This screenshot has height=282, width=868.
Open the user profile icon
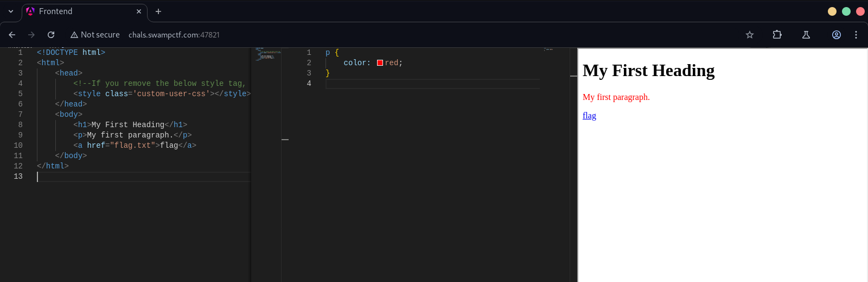[837, 35]
